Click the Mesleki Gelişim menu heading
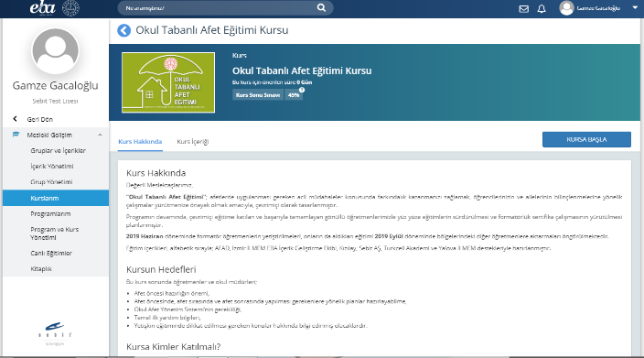This screenshot has height=358, width=644. 49,135
